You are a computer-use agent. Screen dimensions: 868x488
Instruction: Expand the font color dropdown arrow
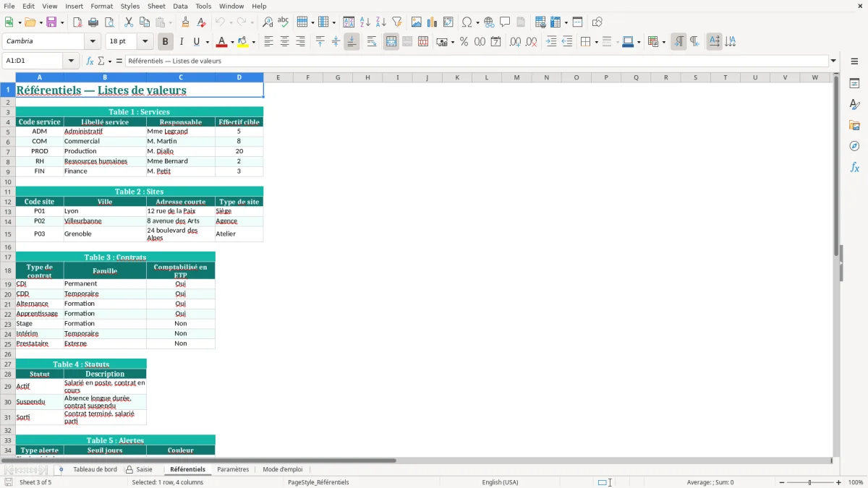point(231,42)
